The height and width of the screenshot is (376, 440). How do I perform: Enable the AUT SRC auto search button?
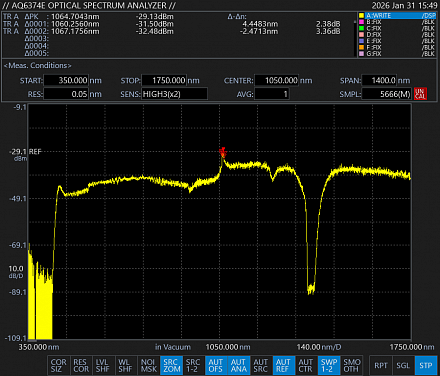coord(261,365)
